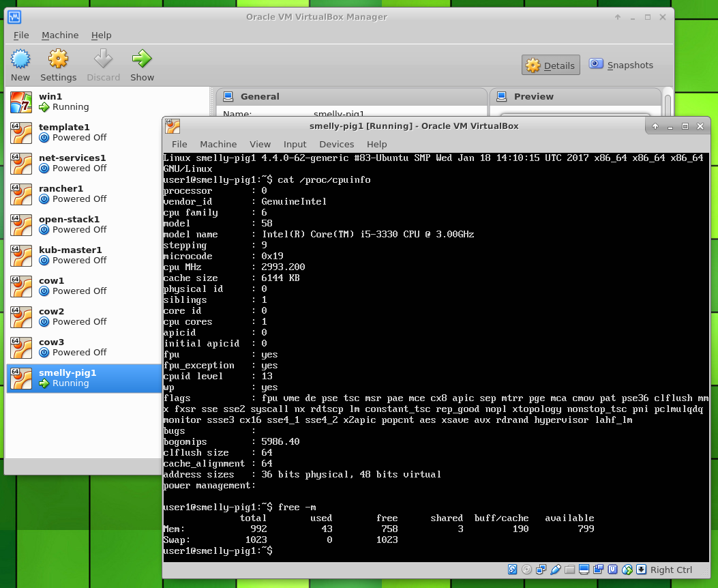This screenshot has width=718, height=588.
Task: Select the smelly-pig1 virtual machine
Action: pyautogui.click(x=85, y=379)
